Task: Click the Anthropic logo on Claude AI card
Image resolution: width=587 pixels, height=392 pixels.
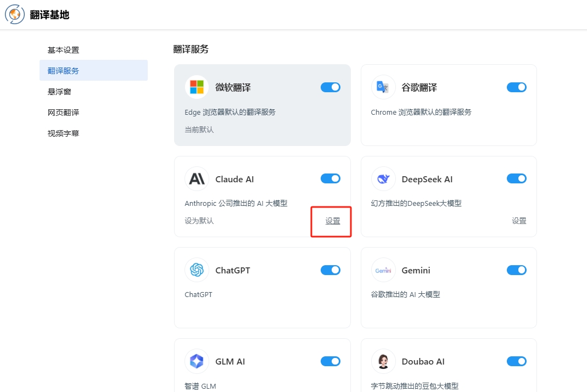Action: click(197, 179)
